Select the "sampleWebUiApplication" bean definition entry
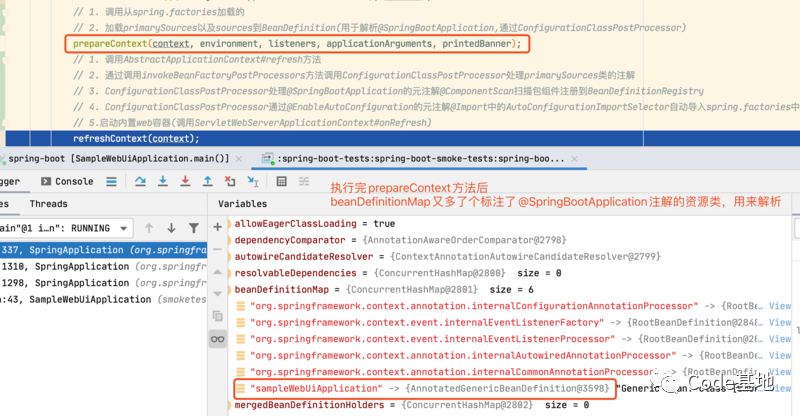This screenshot has width=800, height=416. tap(425, 388)
